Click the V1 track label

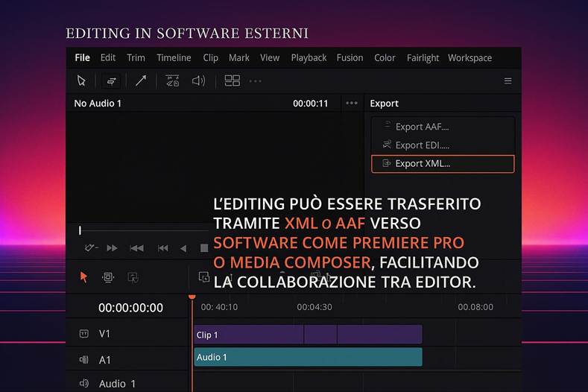coord(104,333)
